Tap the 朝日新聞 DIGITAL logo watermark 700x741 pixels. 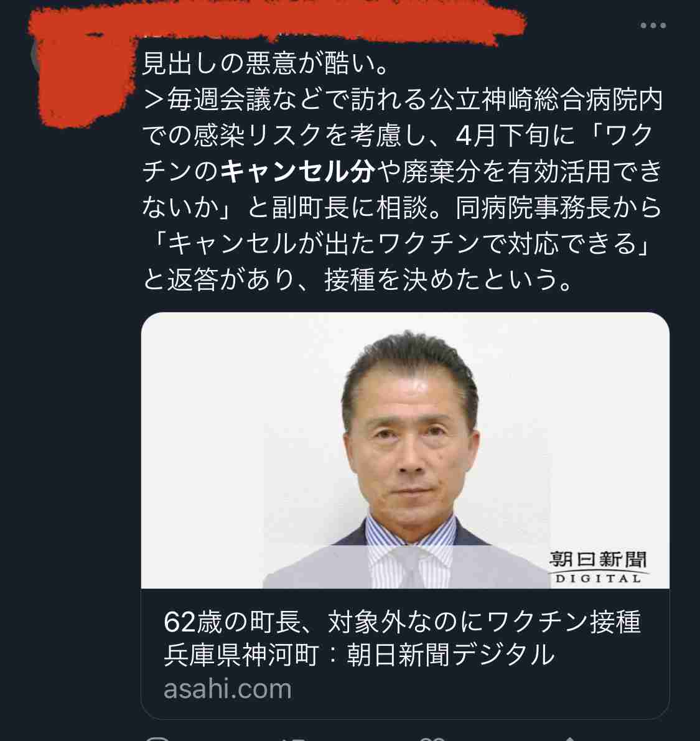598,567
